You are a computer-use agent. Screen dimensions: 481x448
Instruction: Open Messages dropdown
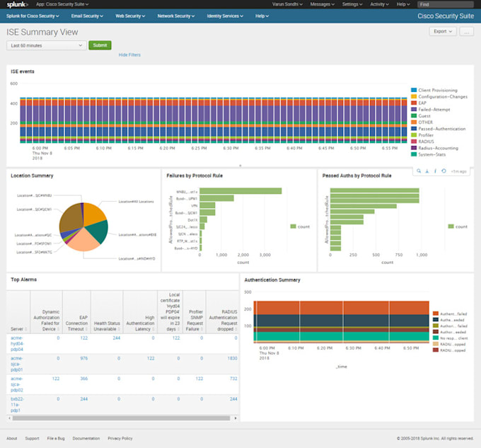point(322,4)
